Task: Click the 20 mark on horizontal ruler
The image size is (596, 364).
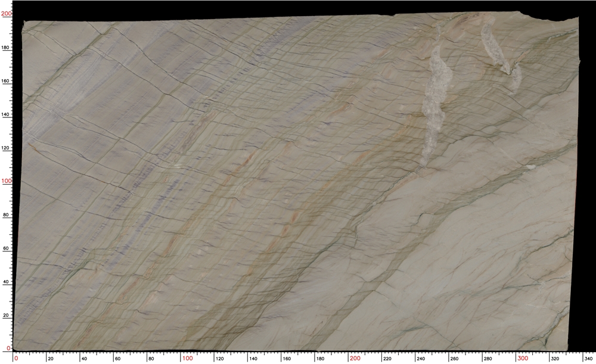Action: [x=51, y=359]
